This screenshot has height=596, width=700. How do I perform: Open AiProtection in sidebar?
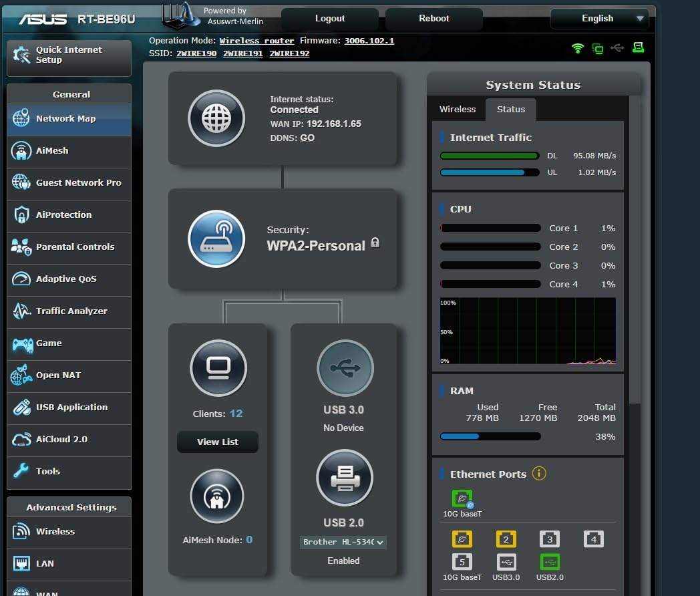point(69,215)
